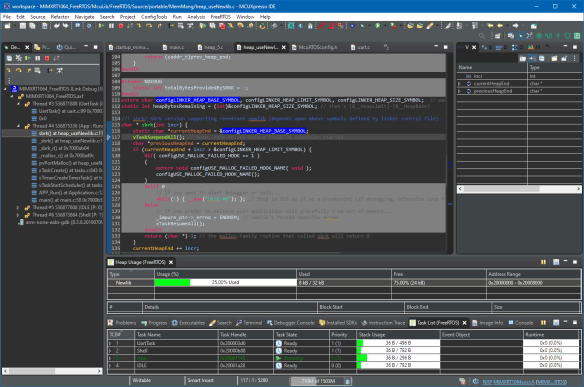
Task: Collapse the Thread #3 UartTask tree node
Action: tap(18, 104)
